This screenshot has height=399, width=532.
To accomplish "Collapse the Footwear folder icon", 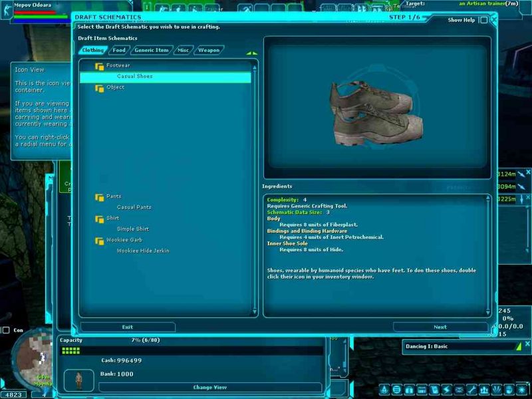I will point(99,66).
